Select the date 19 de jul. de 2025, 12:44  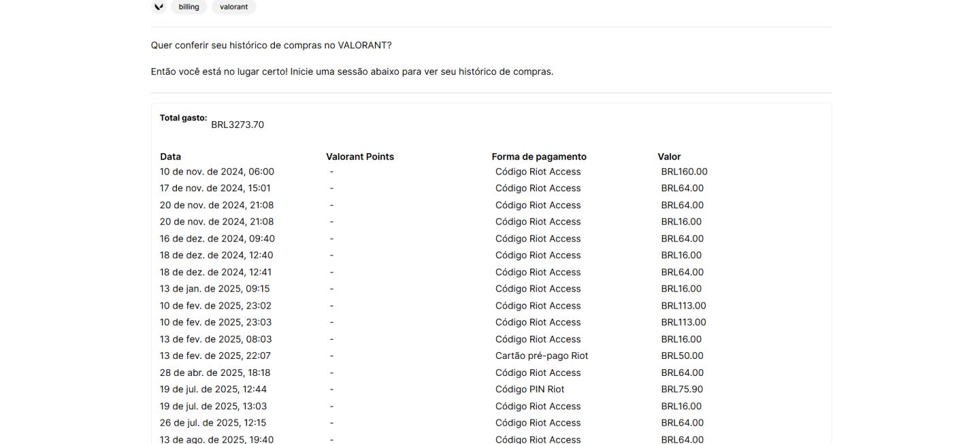[x=213, y=390]
